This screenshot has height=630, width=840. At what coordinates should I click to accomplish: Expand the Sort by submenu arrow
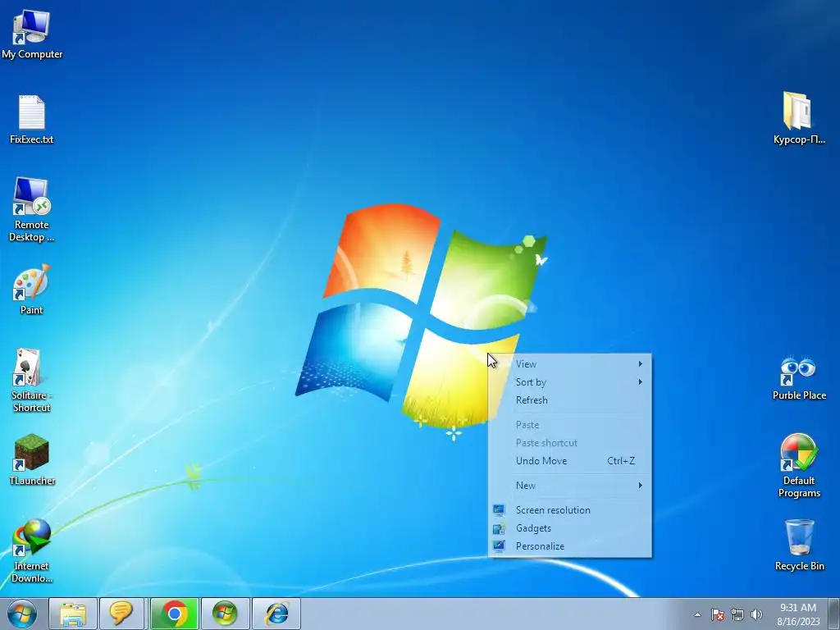[x=640, y=382]
